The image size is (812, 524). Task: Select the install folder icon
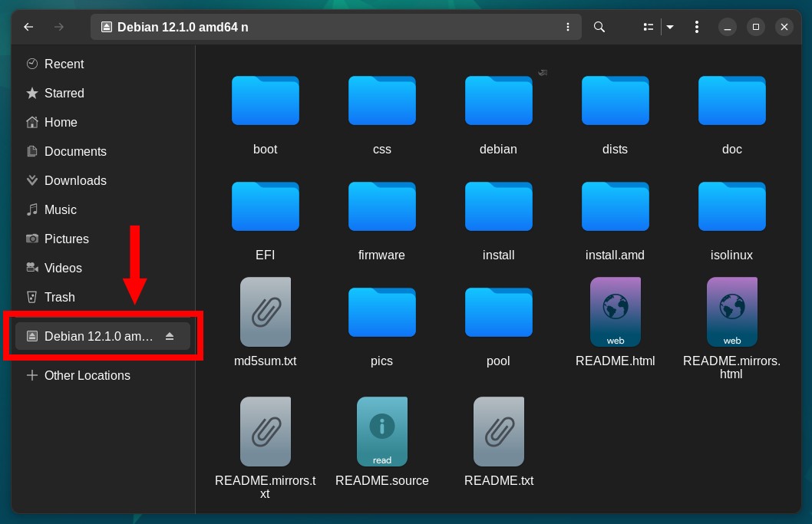click(499, 206)
